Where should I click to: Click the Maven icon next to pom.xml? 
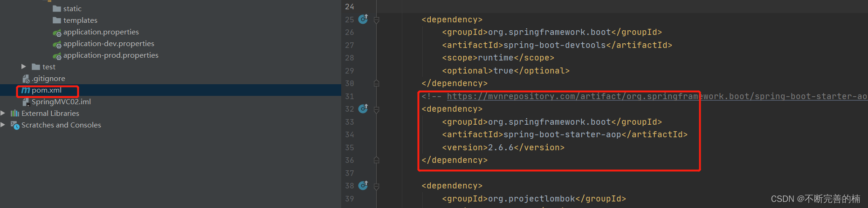(x=26, y=90)
